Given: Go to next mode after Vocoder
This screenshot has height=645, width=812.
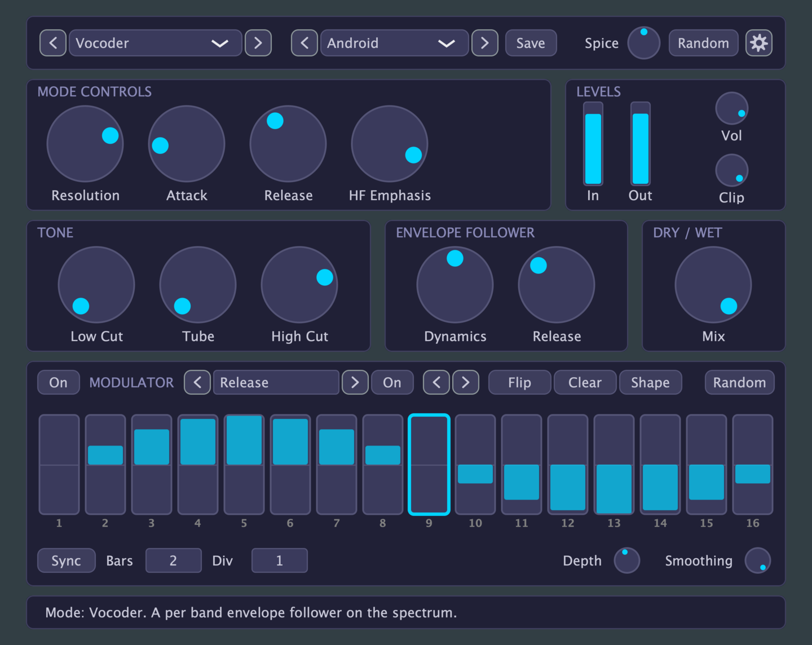Looking at the screenshot, I should [x=258, y=43].
